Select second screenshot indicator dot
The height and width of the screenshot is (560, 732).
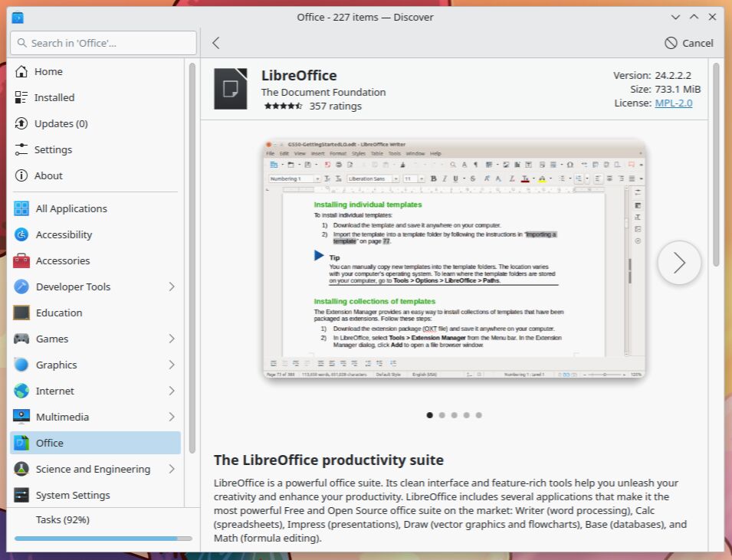click(442, 415)
